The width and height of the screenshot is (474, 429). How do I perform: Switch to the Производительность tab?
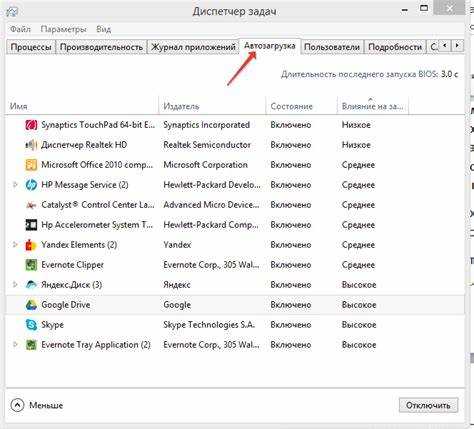[x=101, y=47]
